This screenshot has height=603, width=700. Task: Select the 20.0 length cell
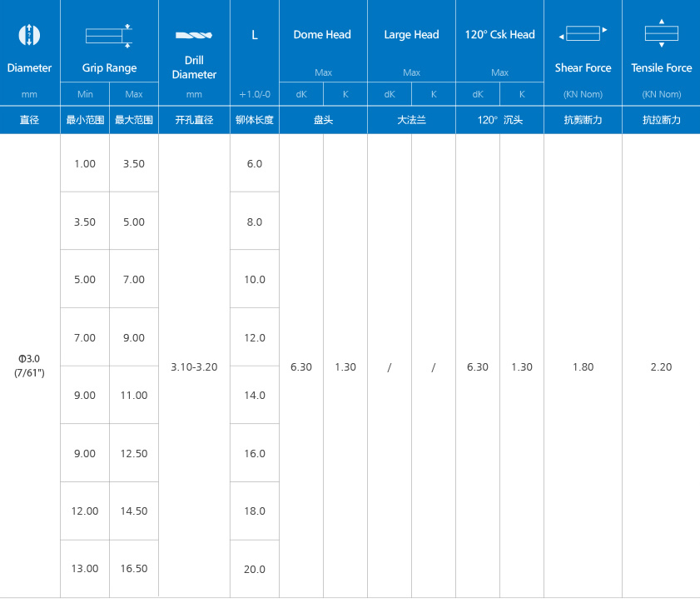click(255, 569)
